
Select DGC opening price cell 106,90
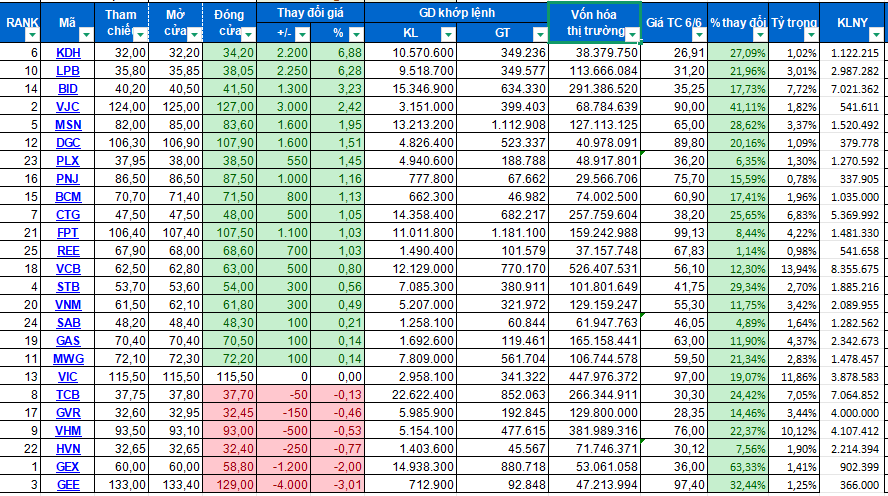176,143
